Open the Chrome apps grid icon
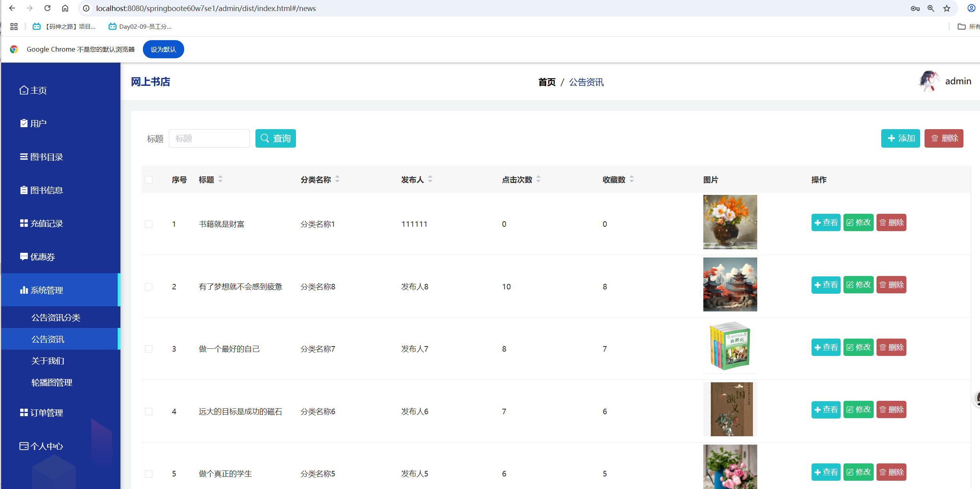This screenshot has height=489, width=980. pos(14,26)
